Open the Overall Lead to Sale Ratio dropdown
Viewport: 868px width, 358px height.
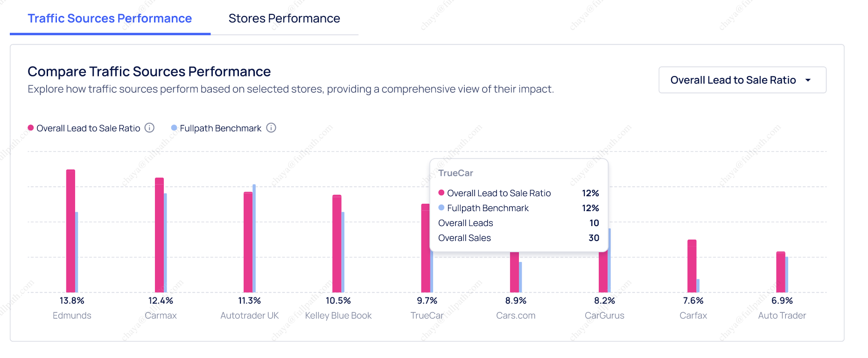(742, 80)
